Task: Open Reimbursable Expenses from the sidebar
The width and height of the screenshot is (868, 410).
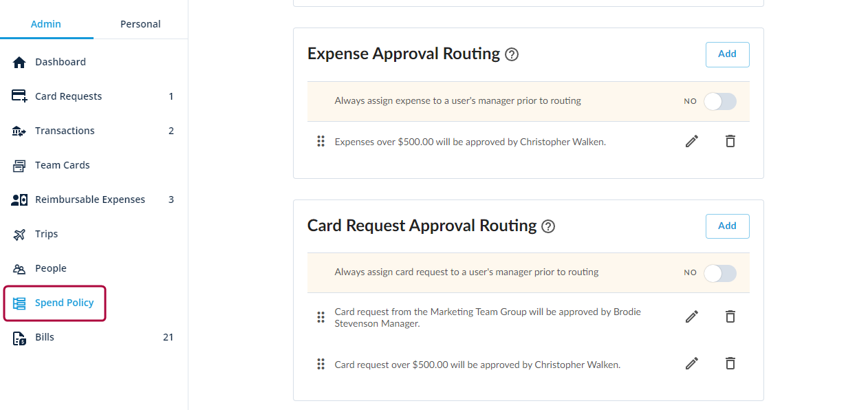Action: click(19, 199)
